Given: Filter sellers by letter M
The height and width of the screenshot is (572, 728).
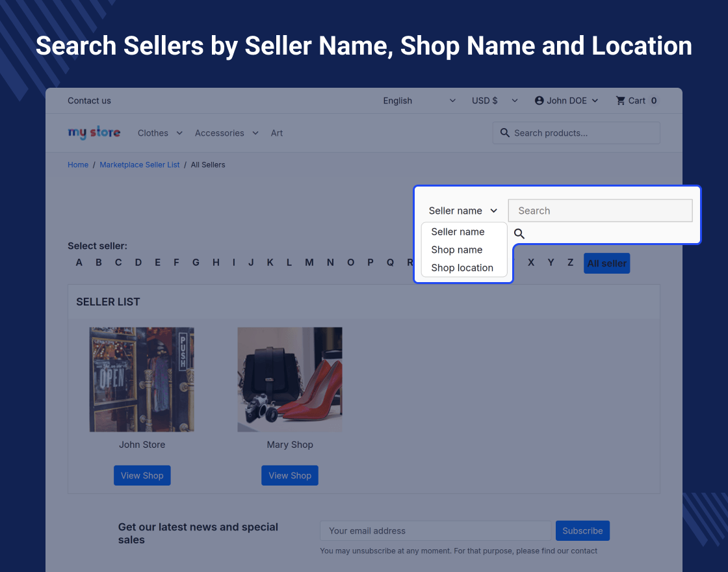Looking at the screenshot, I should tap(309, 263).
